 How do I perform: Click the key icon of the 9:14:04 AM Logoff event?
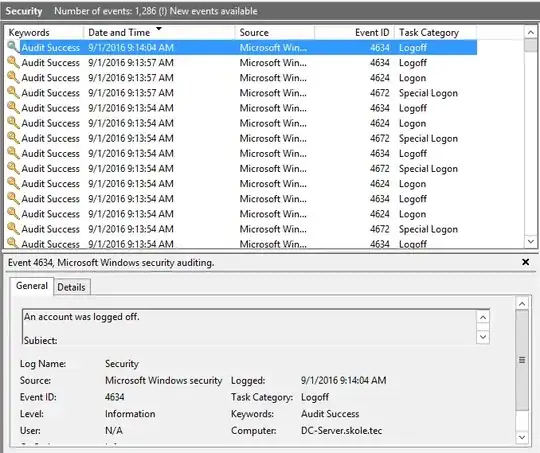(13, 47)
